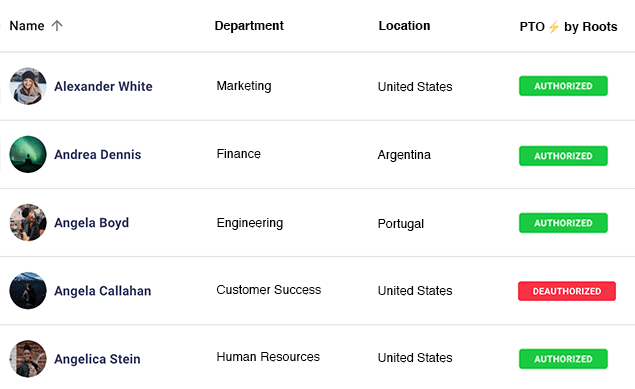Open Angela Boyd employee link
Image resolution: width=635 pixels, height=389 pixels.
[92, 223]
